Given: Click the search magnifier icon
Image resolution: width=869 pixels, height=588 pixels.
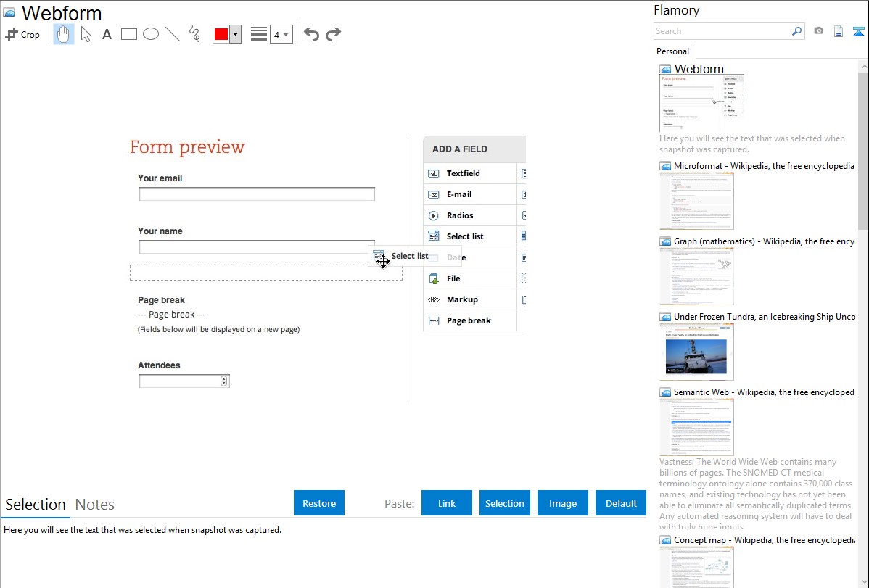Looking at the screenshot, I should 797,31.
